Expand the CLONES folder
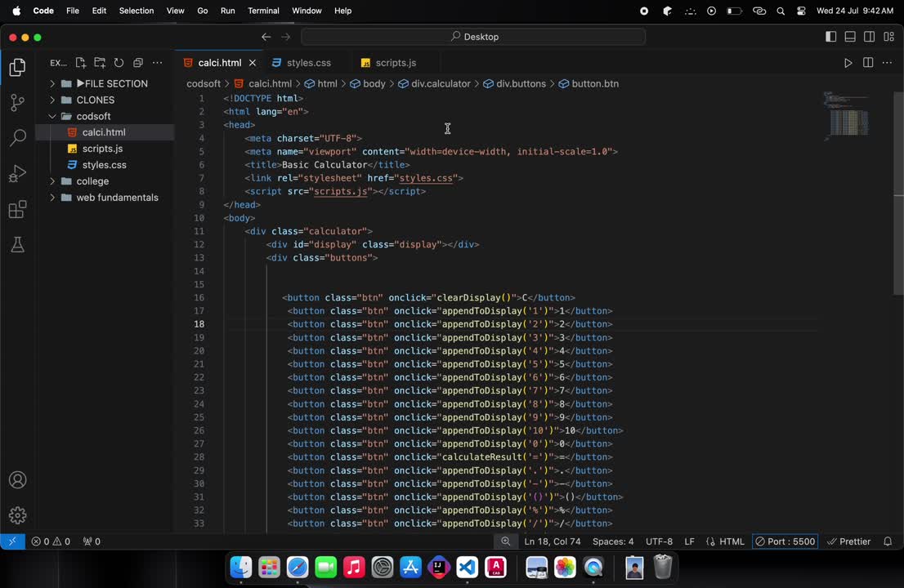 (105, 100)
